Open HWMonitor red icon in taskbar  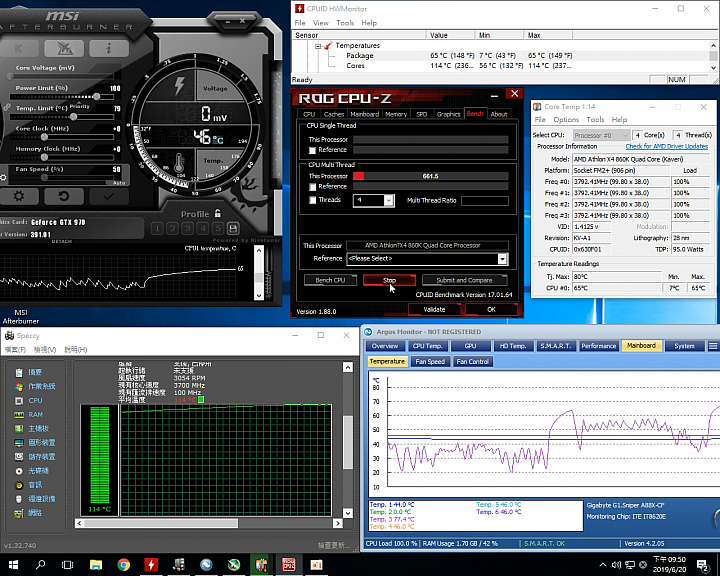[151, 565]
